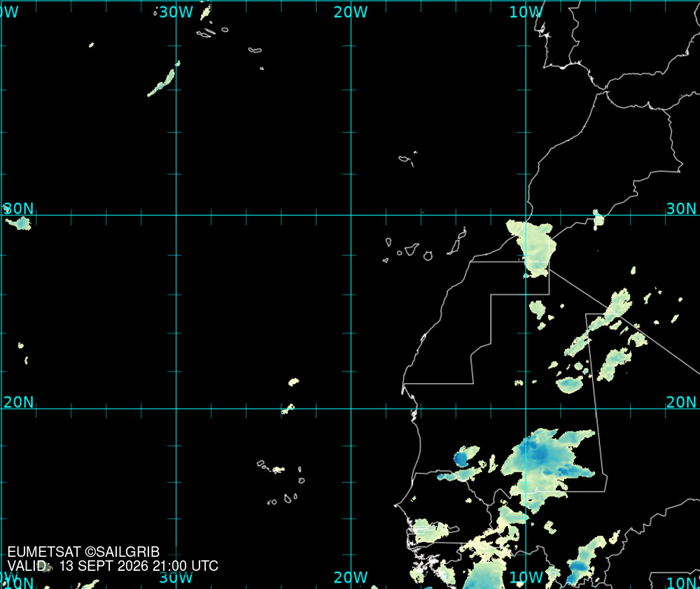Click the 30W label at top
Viewport: 700px width, 589px height.
tap(176, 12)
